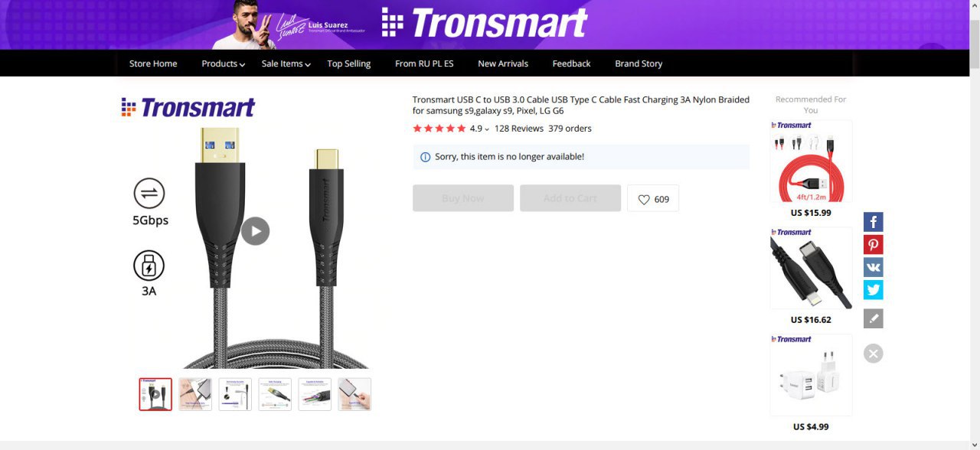
Task: Play the product video
Action: pyautogui.click(x=255, y=231)
